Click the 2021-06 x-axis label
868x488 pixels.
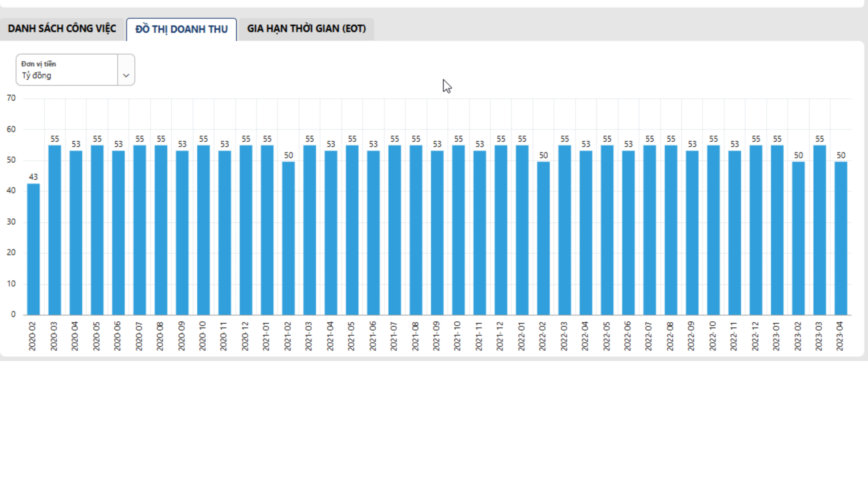[x=373, y=336]
